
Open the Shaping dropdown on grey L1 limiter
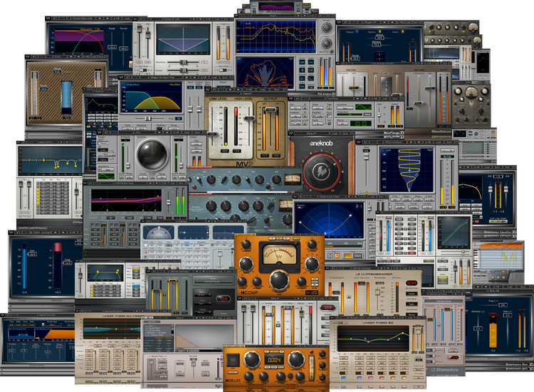pos(202,312)
